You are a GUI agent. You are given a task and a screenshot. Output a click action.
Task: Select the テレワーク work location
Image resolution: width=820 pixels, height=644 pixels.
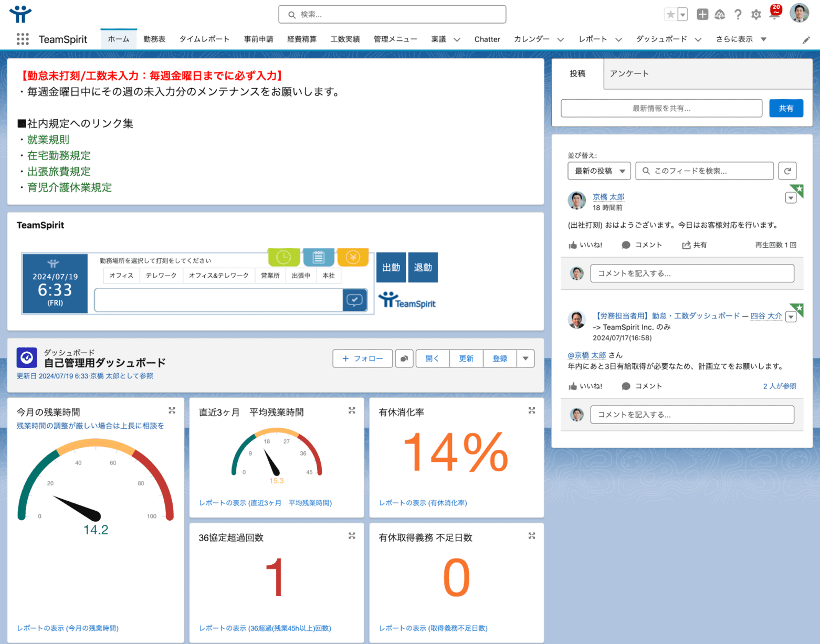tap(161, 276)
